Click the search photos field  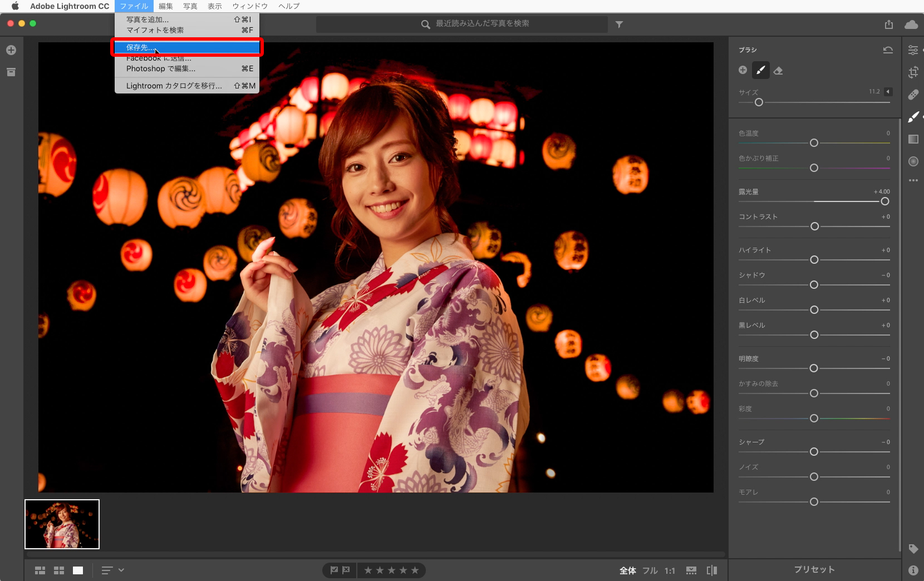tap(462, 24)
